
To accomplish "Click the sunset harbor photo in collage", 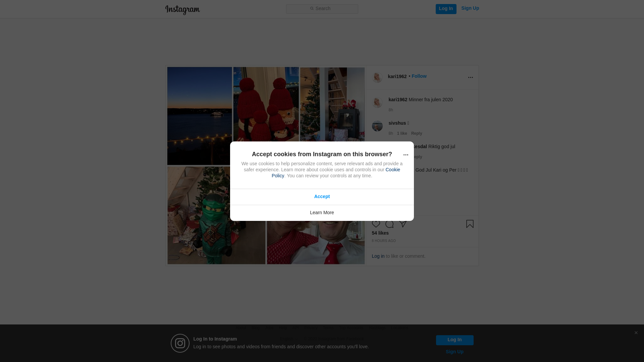I will [x=200, y=116].
